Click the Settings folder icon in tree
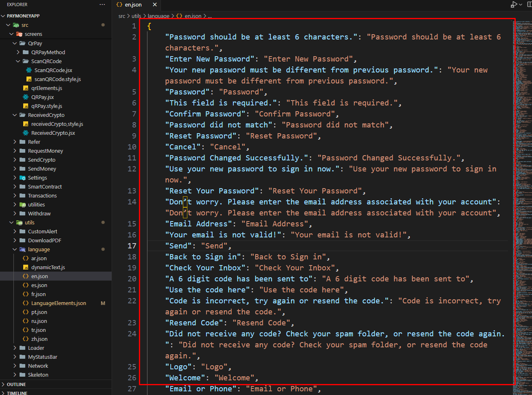The width and height of the screenshot is (532, 395). pos(23,178)
